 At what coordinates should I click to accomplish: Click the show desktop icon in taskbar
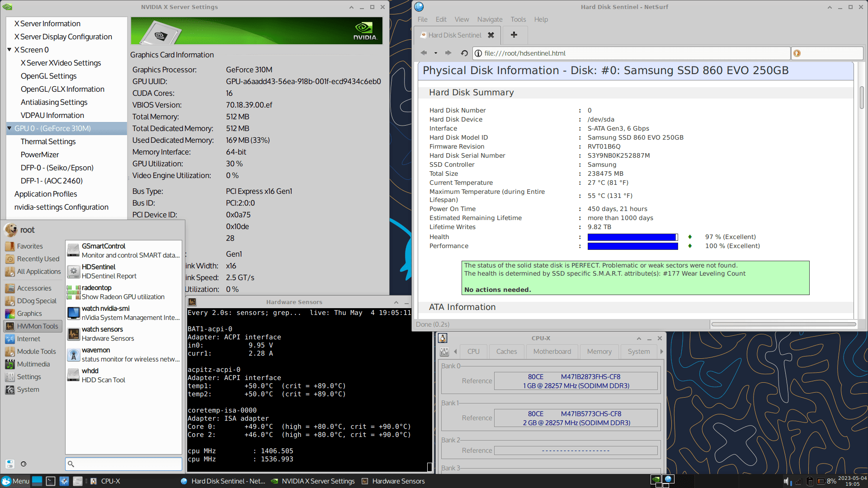[37, 481]
